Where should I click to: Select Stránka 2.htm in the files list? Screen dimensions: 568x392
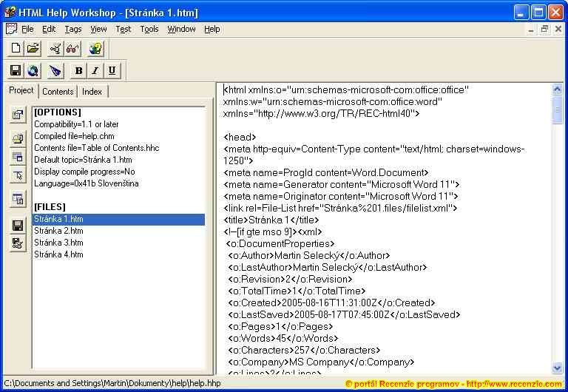click(x=58, y=231)
